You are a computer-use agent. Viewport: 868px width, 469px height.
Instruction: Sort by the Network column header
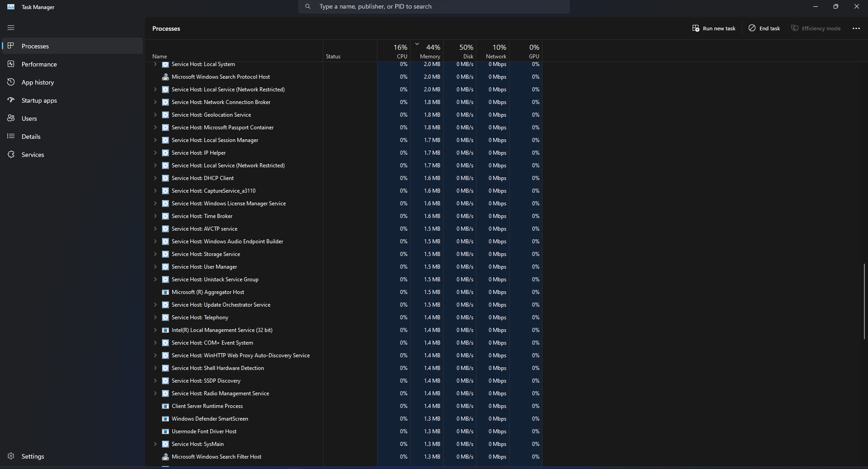pyautogui.click(x=493, y=51)
